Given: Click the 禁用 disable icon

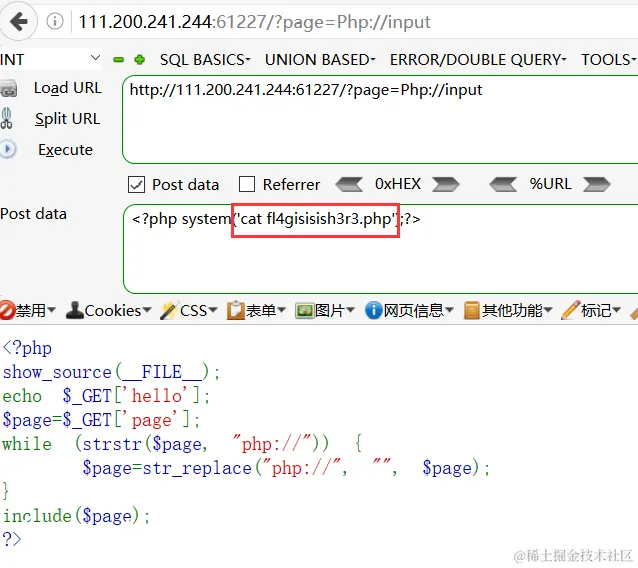Looking at the screenshot, I should pyautogui.click(x=7, y=311).
